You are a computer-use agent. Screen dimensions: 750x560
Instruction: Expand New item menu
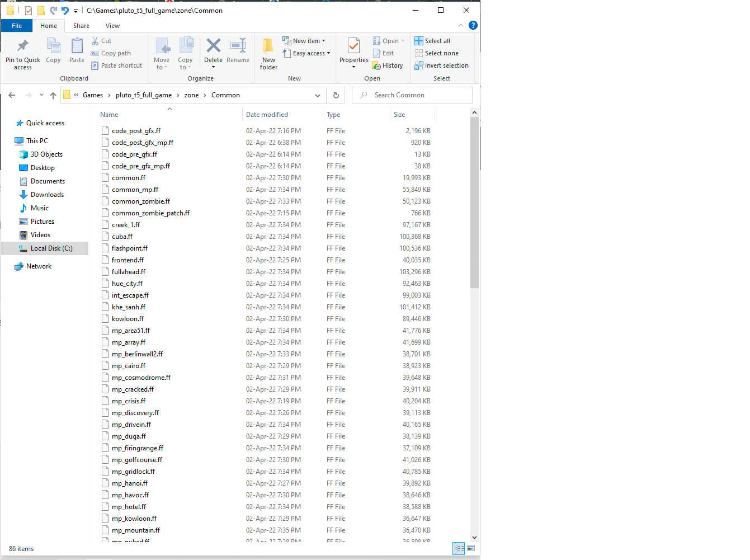coord(304,41)
